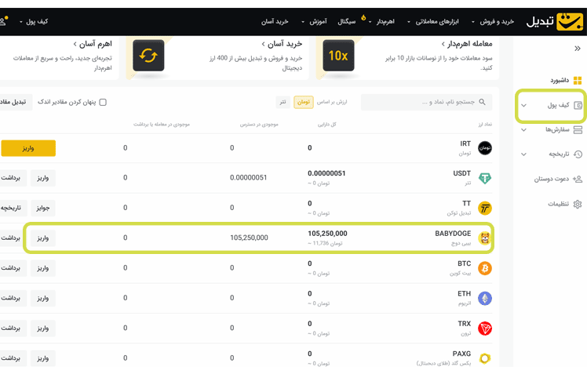Click the orange BTC coin icon

coord(485,268)
